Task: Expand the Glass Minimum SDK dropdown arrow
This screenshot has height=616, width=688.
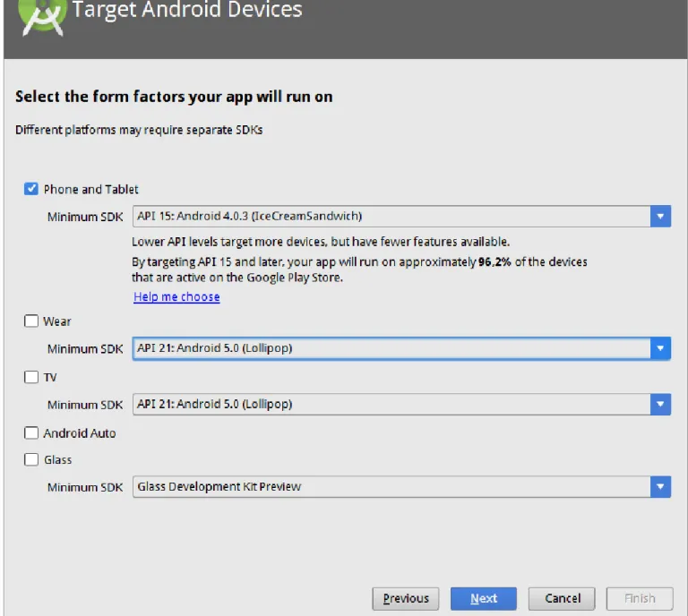Action: (x=660, y=487)
